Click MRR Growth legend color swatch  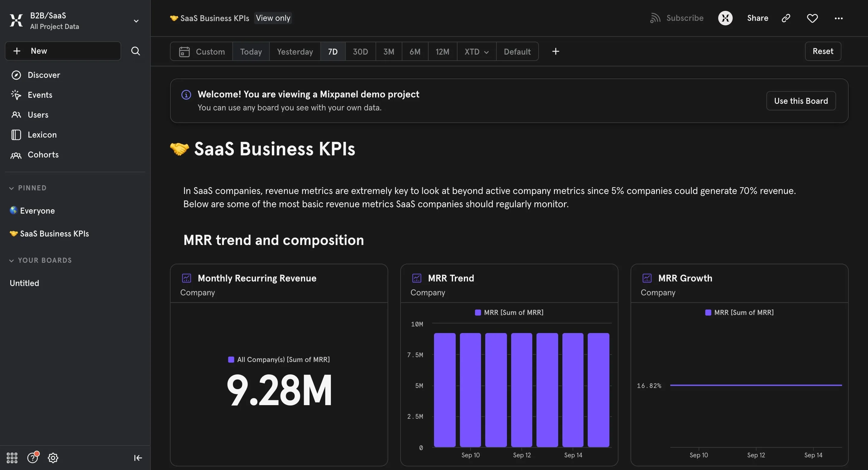pyautogui.click(x=708, y=313)
